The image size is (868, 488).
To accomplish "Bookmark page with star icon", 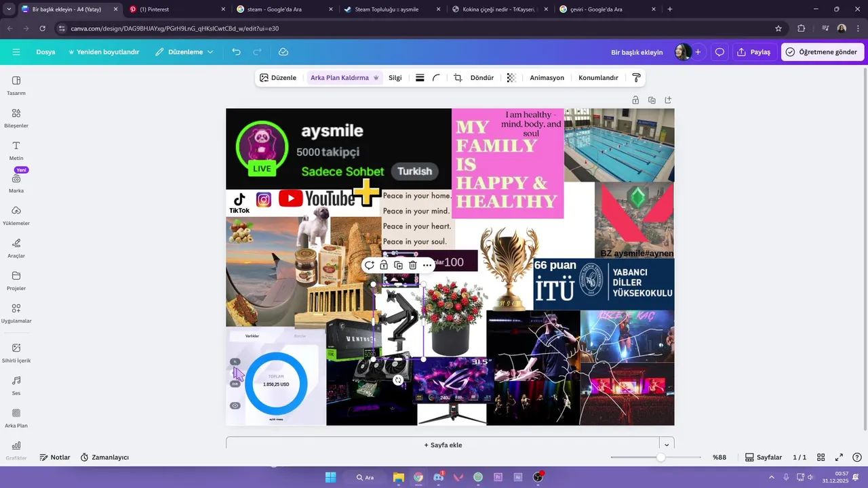I will 778,28.
